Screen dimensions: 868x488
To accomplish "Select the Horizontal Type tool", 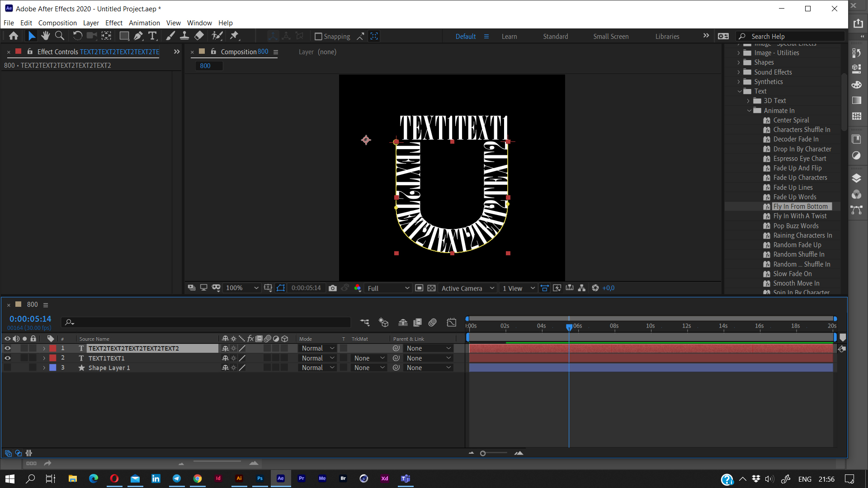I will pyautogui.click(x=153, y=36).
